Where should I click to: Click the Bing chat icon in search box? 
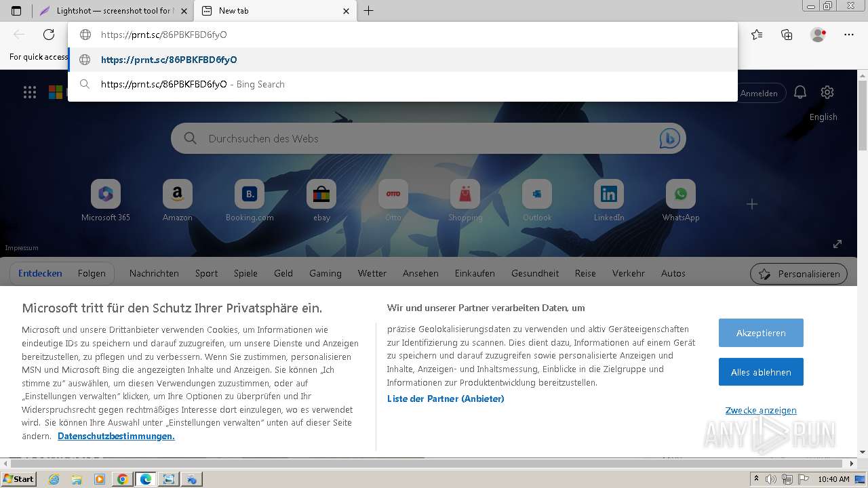tap(669, 138)
